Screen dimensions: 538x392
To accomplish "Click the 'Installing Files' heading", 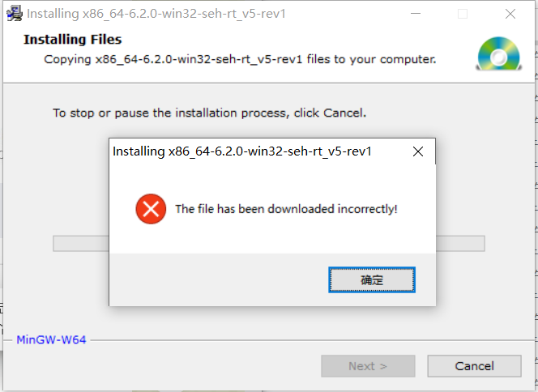I will pos(72,40).
